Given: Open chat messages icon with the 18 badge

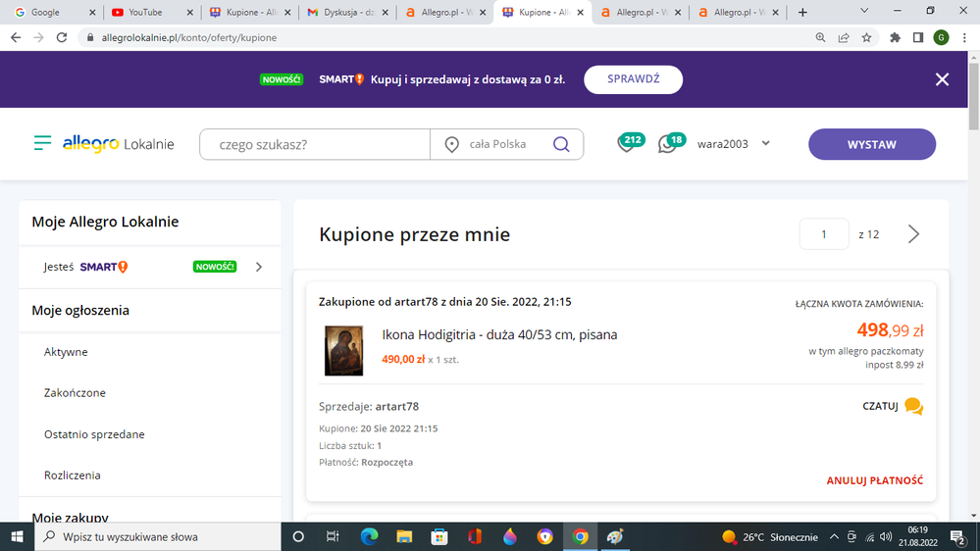Looking at the screenshot, I should point(671,142).
